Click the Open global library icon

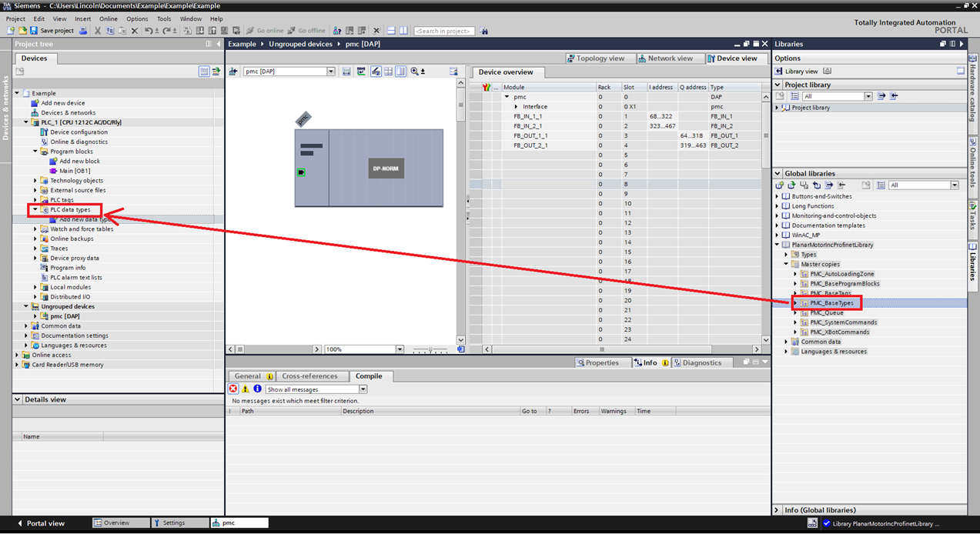[791, 185]
